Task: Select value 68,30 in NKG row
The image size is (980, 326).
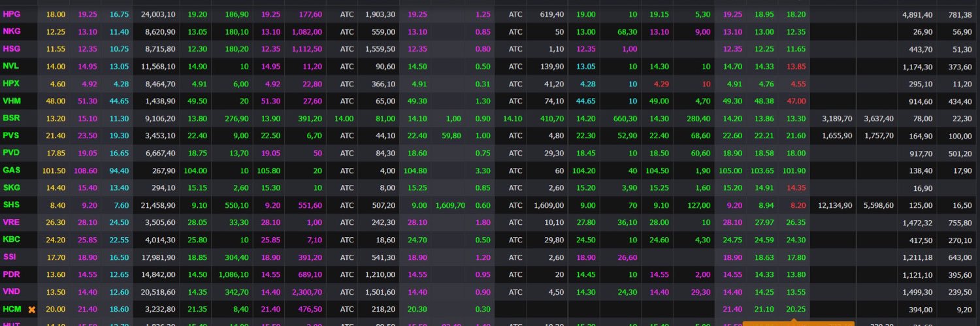Action: [627, 31]
